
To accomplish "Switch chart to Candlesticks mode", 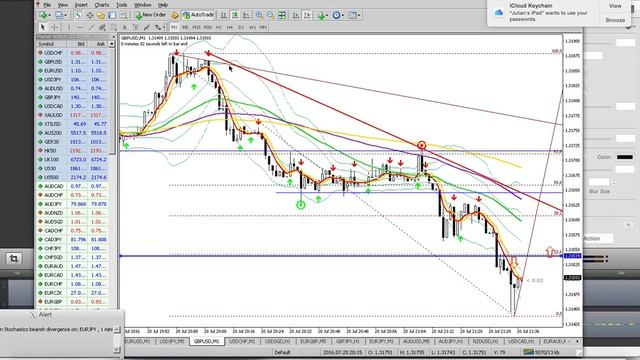I will pos(235,15).
